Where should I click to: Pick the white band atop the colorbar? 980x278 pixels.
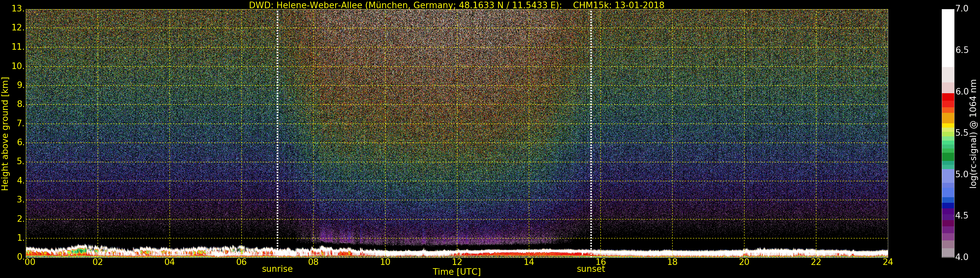pos(948,38)
